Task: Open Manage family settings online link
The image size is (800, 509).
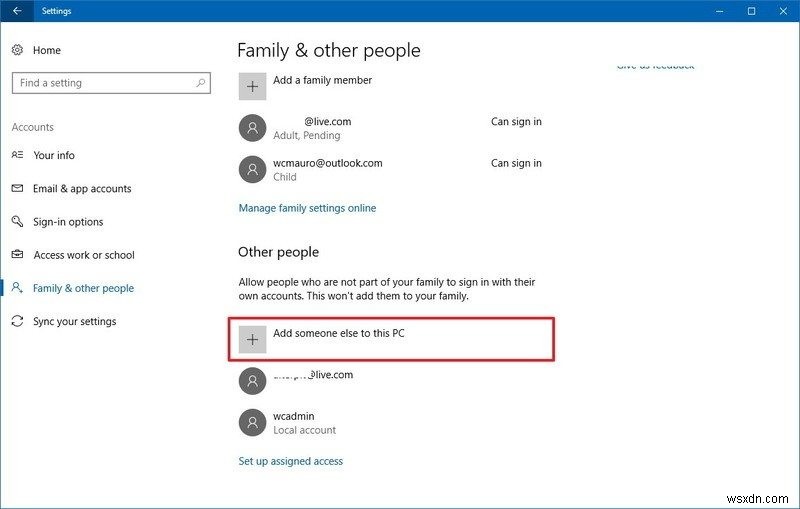Action: click(x=307, y=208)
